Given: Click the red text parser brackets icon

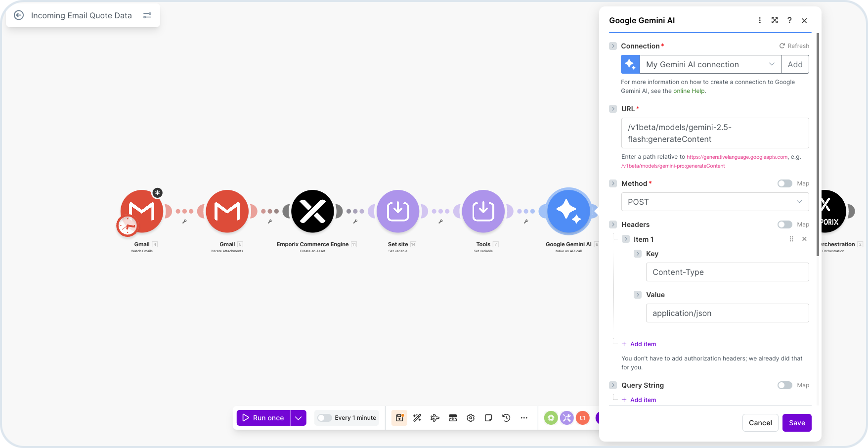Looking at the screenshot, I should 583,418.
